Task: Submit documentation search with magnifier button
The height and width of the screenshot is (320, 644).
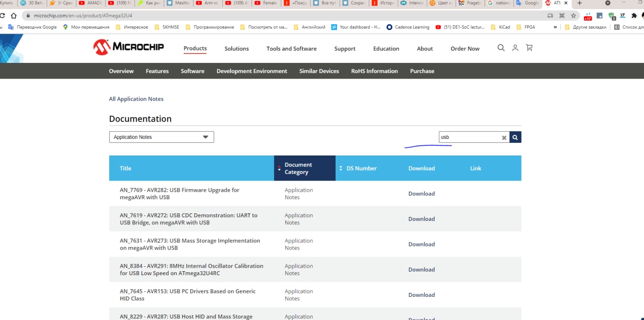Action: (x=515, y=137)
